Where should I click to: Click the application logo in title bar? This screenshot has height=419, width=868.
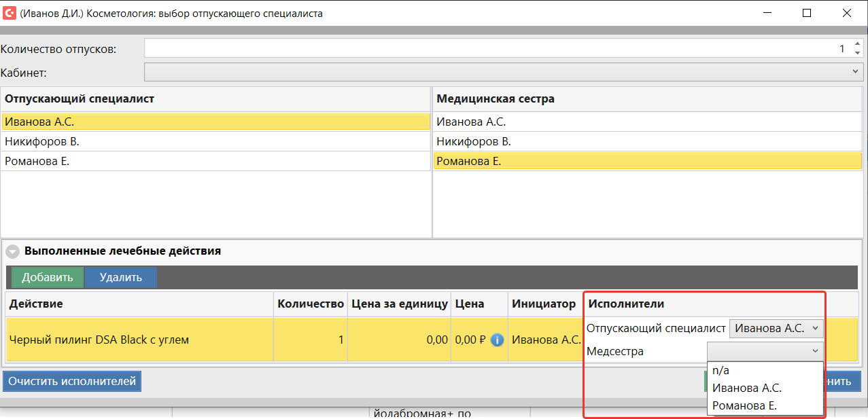(10, 13)
